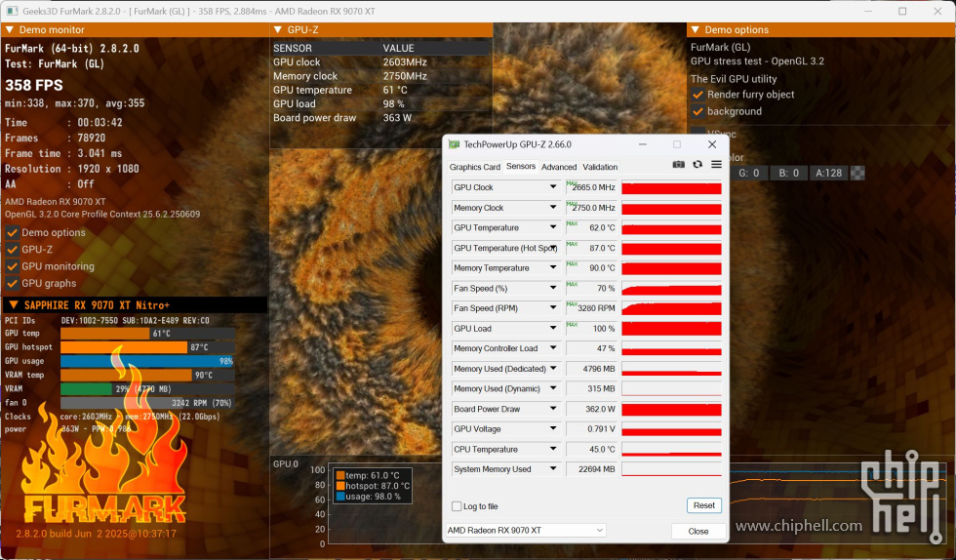Viewport: 956px width, 560px height.
Task: Click the GPU-Z window title icon
Action: 454,144
